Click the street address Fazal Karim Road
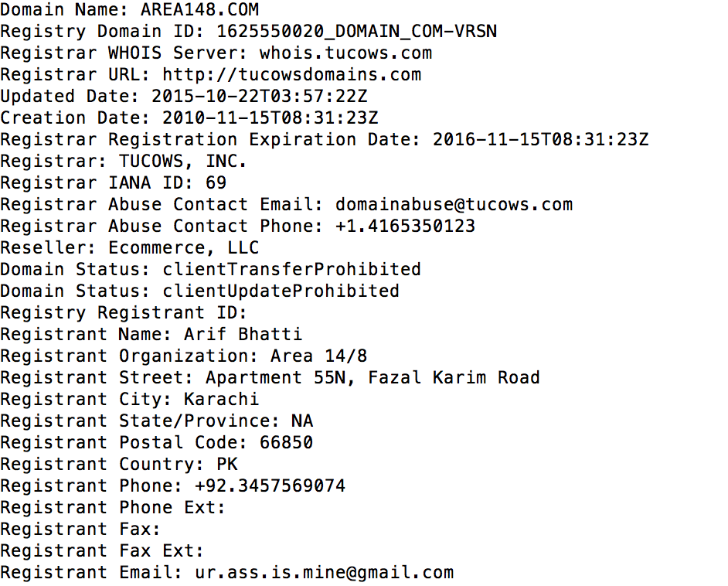The width and height of the screenshot is (728, 586). click(454, 377)
